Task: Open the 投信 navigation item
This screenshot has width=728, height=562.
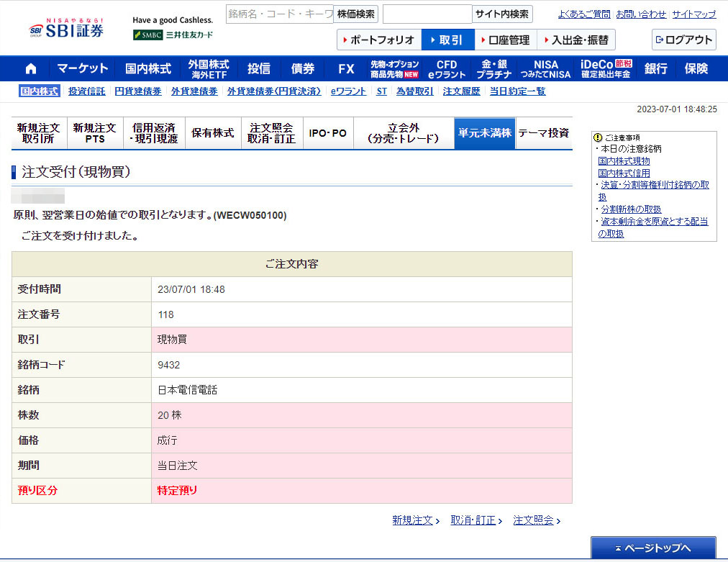Action: coord(259,69)
